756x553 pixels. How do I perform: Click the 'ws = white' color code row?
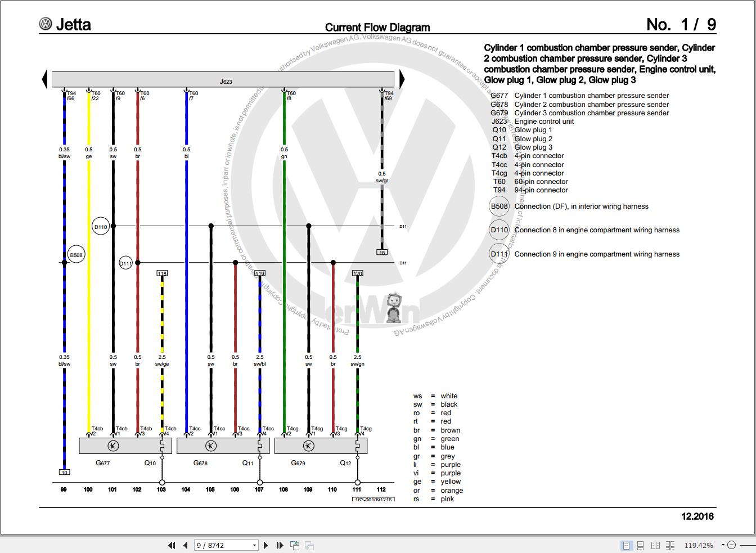(435, 396)
